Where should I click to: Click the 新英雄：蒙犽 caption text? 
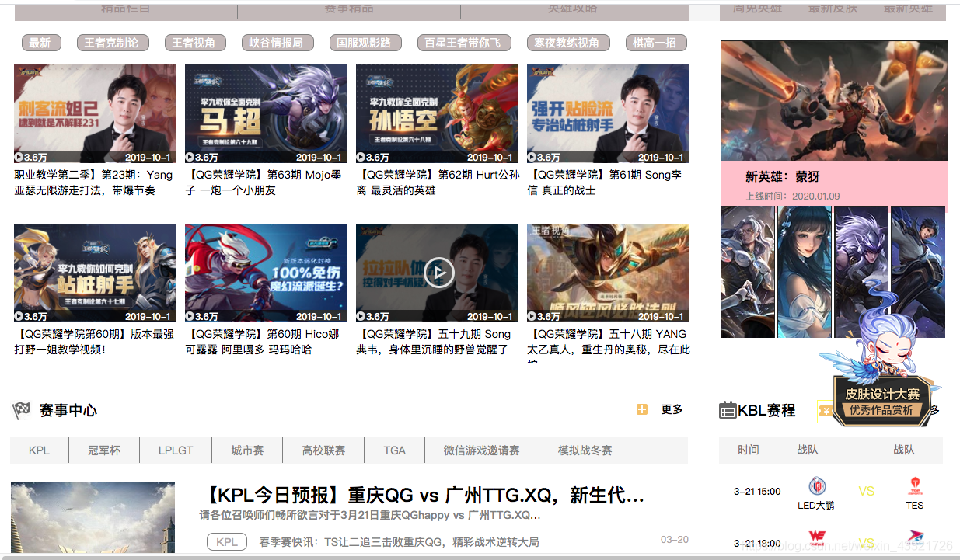(783, 176)
